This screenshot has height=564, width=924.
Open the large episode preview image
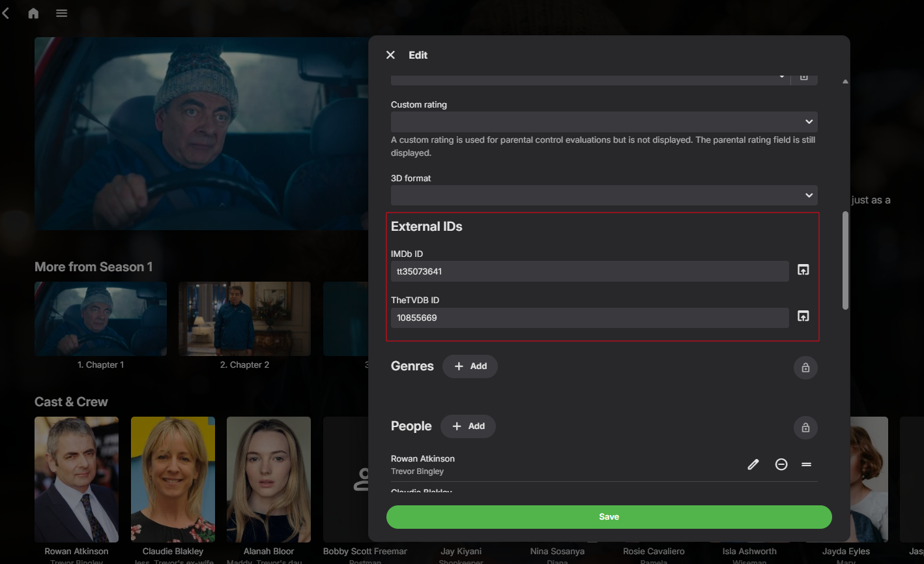[x=201, y=134]
